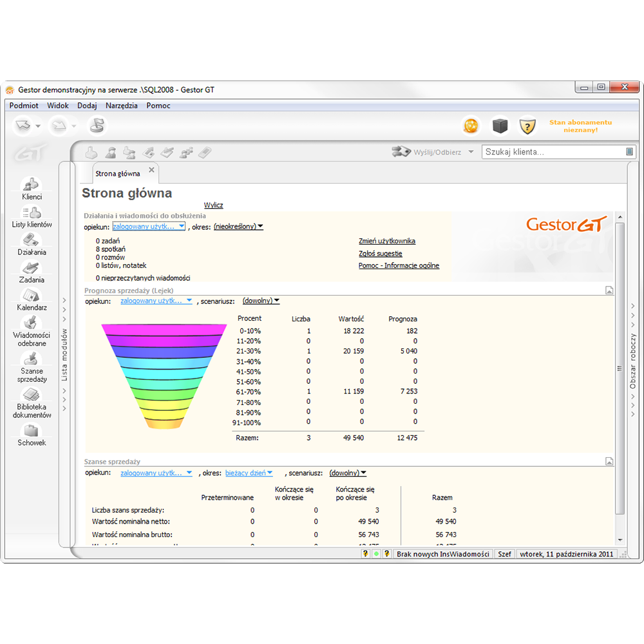Viewport: 644px width, 644px height.
Task: Open the Dodaj menu
Action: [x=87, y=106]
